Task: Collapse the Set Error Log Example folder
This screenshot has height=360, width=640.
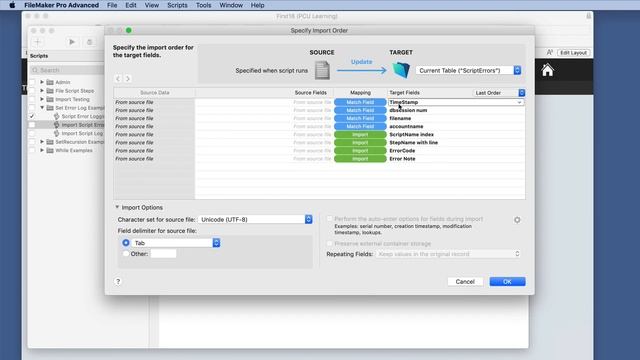Action: 42,108
